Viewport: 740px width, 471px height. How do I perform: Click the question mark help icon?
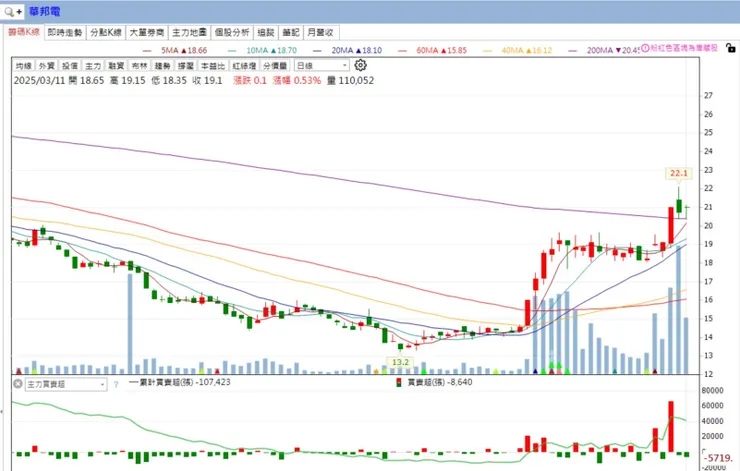pyautogui.click(x=116, y=385)
